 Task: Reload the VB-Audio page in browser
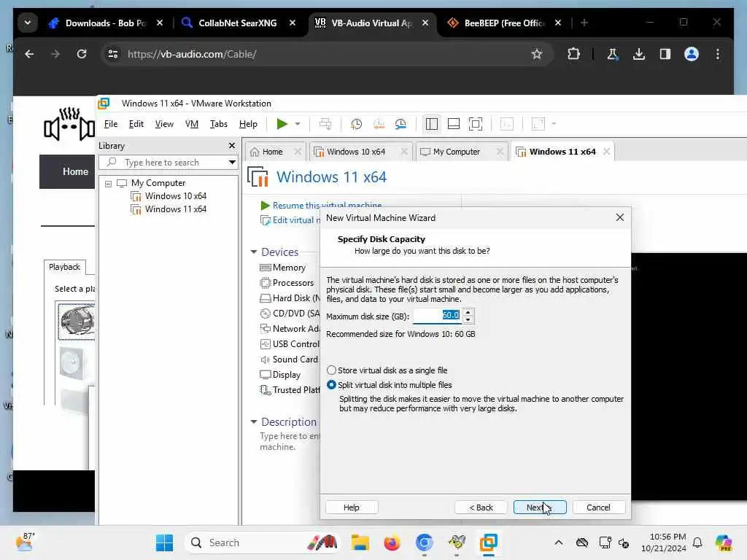coord(82,54)
